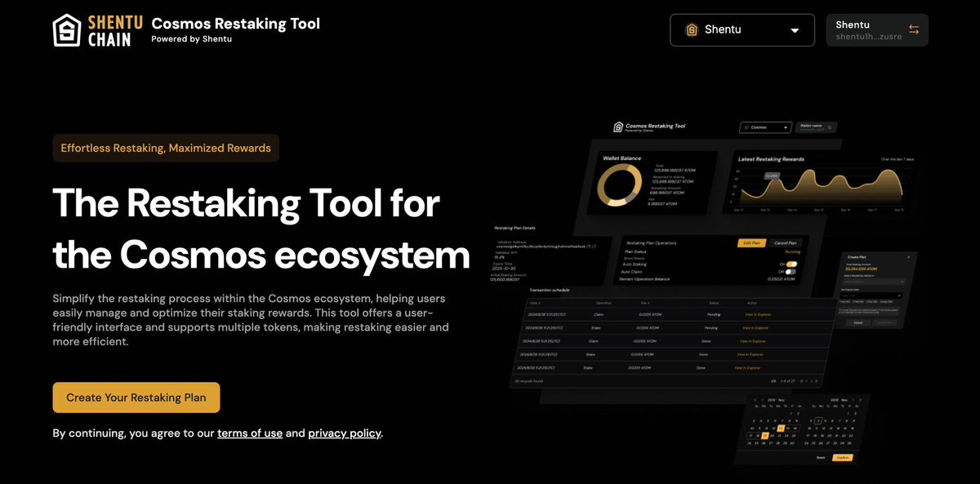Click the wallet address shentu1h...zusre text

click(x=869, y=37)
